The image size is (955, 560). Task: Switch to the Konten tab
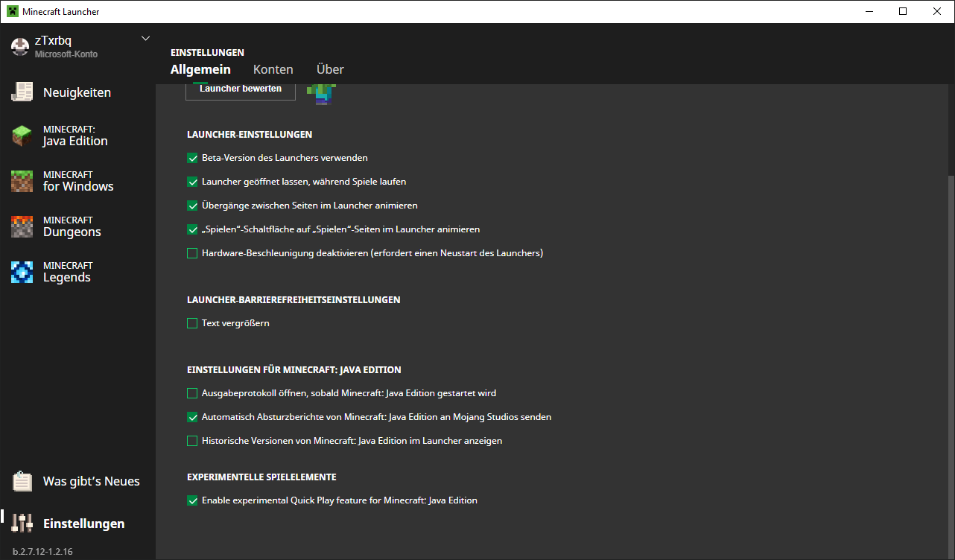(273, 69)
